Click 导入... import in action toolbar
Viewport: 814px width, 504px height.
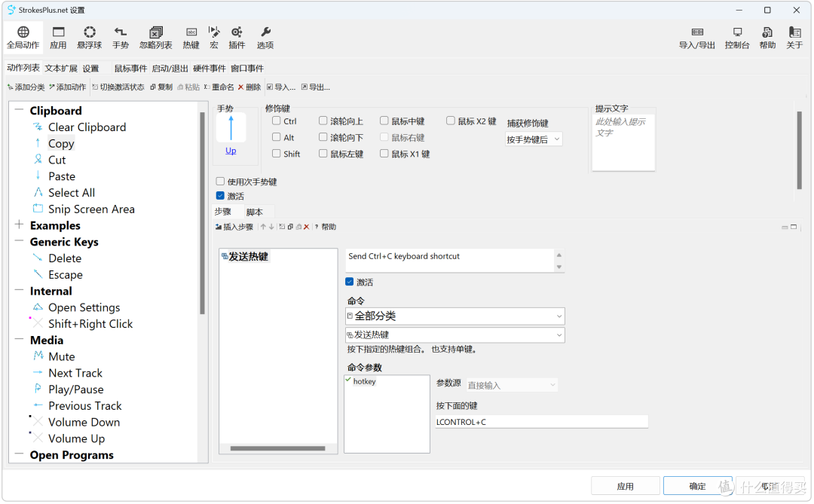[x=281, y=87]
